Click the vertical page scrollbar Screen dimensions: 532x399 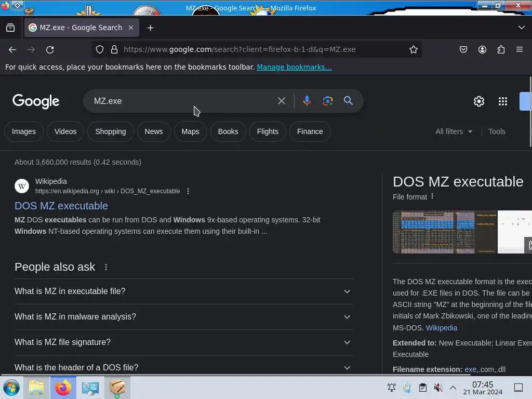click(x=530, y=112)
